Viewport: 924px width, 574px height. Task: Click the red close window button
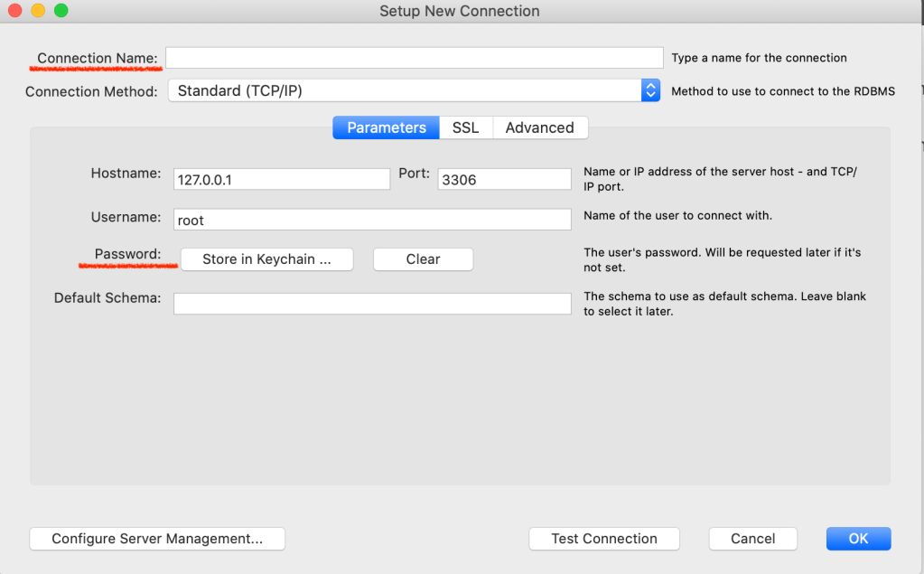coord(14,11)
